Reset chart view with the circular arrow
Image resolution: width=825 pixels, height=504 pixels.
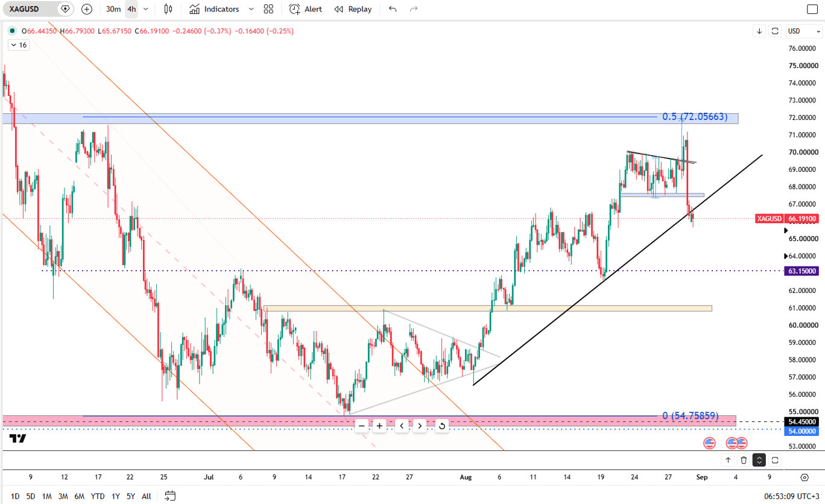coord(442,426)
